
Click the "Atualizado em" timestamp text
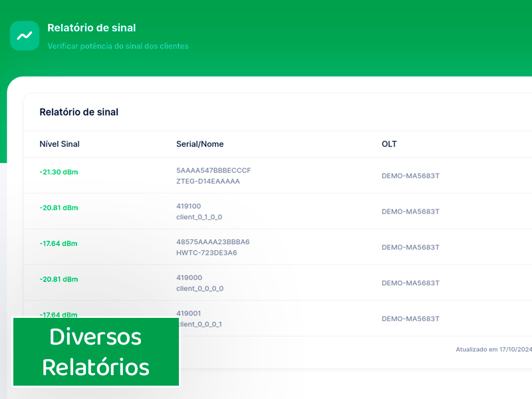pyautogui.click(x=493, y=349)
